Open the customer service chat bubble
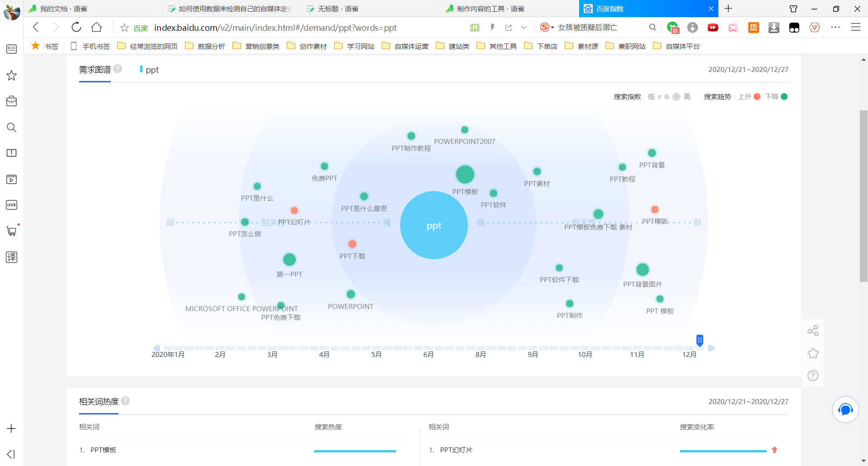 point(845,410)
